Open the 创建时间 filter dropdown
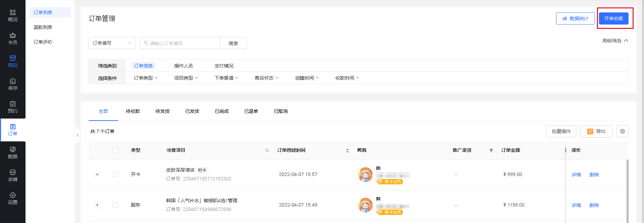 (307, 78)
